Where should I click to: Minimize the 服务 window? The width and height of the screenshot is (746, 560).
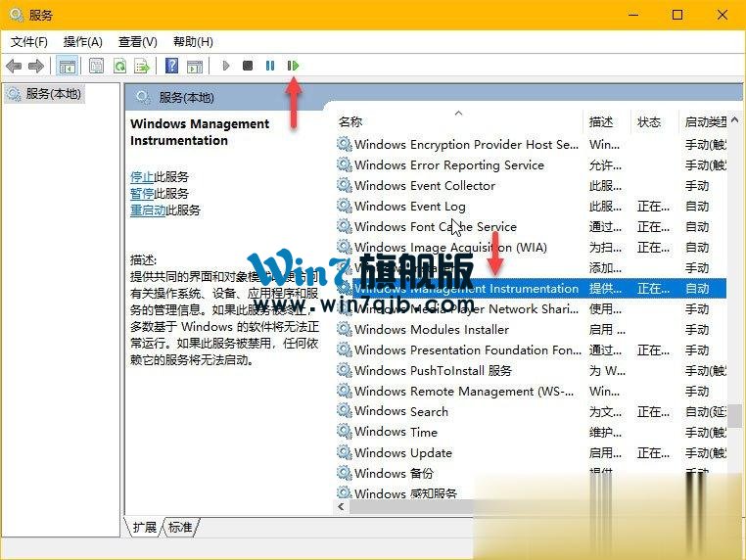click(633, 15)
